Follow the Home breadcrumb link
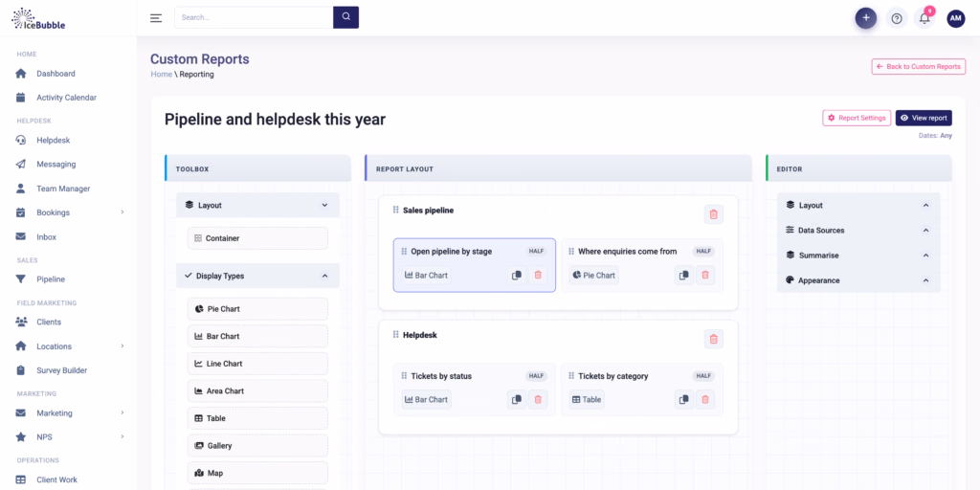The image size is (980, 490). (161, 74)
